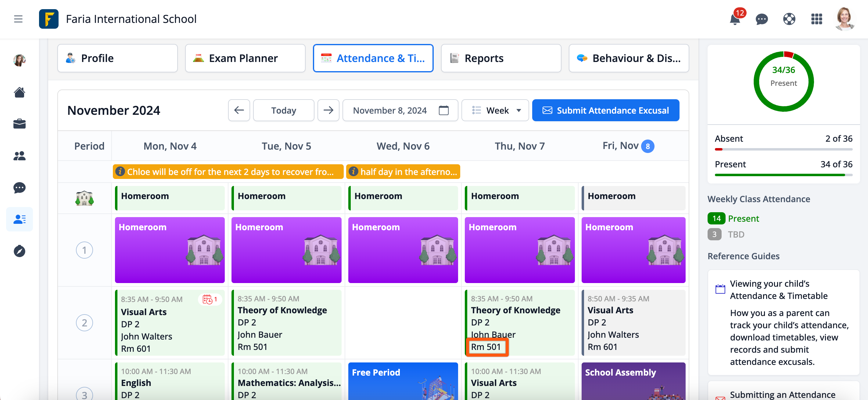Click the sidebar people group icon
Image resolution: width=868 pixels, height=400 pixels.
pos(19,156)
